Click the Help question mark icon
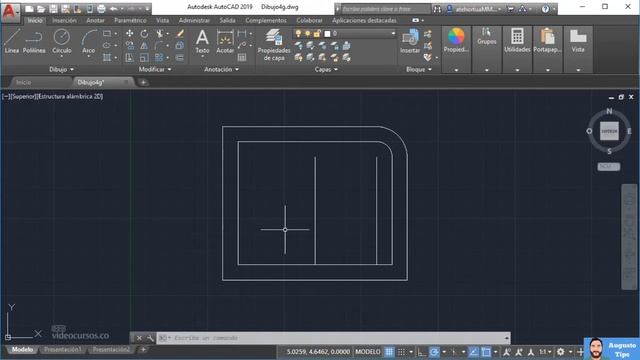 (545, 9)
